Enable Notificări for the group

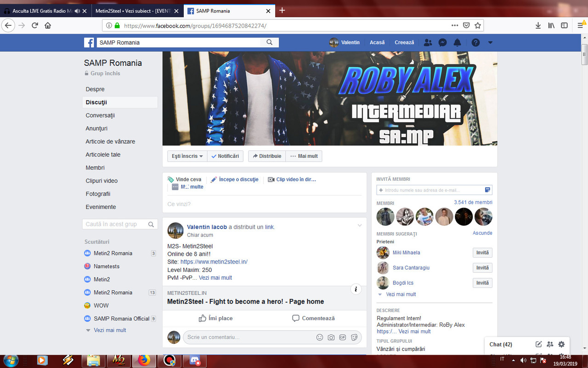225,156
